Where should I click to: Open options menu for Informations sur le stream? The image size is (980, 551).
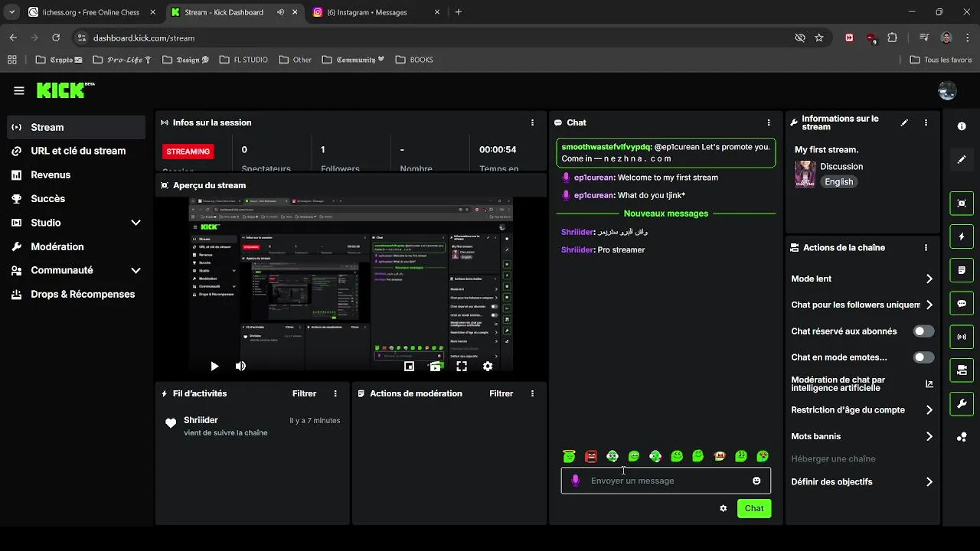(x=926, y=122)
